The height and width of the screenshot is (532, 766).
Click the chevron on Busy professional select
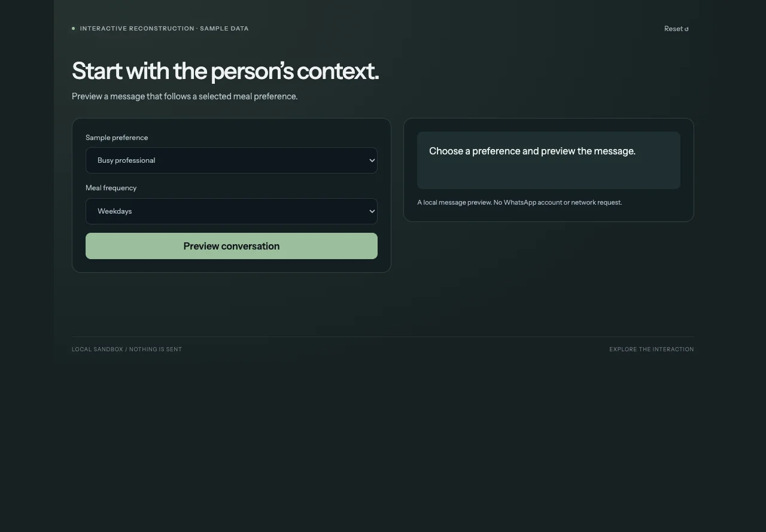pos(372,160)
